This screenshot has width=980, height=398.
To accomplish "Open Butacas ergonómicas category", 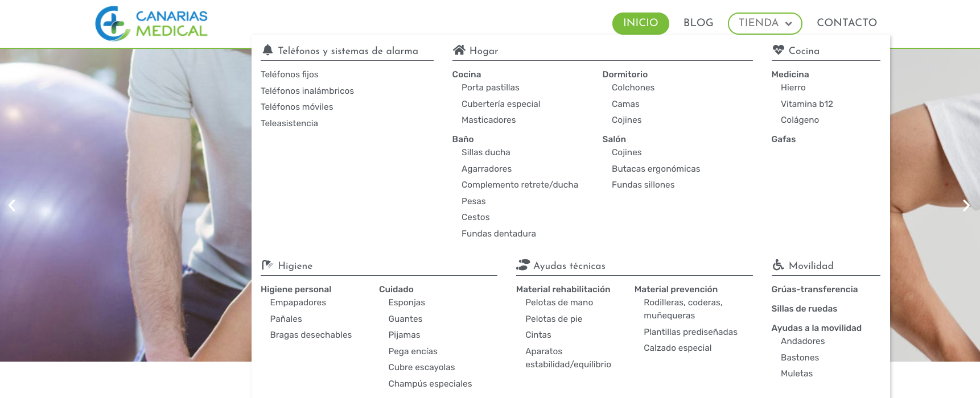I will [x=656, y=169].
